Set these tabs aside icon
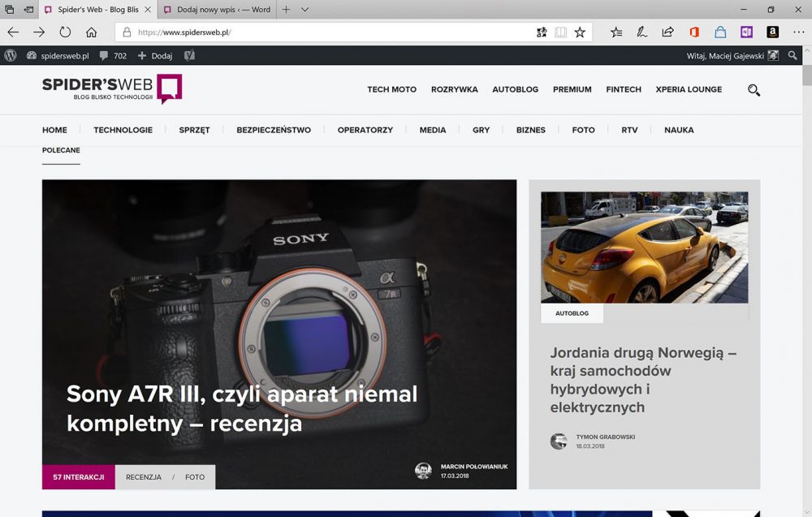Screen dimensions: 812x517 [x=29, y=9]
